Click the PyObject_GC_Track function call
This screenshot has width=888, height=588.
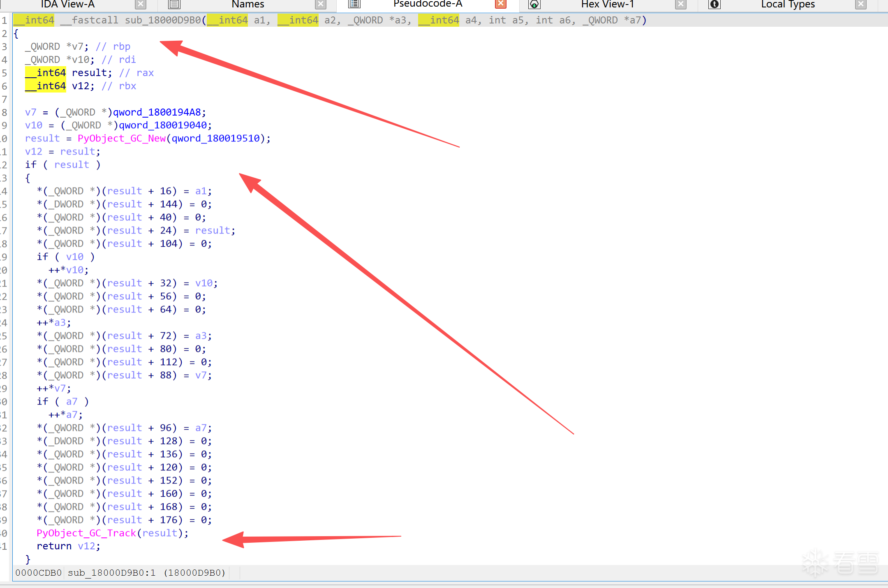pos(86,533)
